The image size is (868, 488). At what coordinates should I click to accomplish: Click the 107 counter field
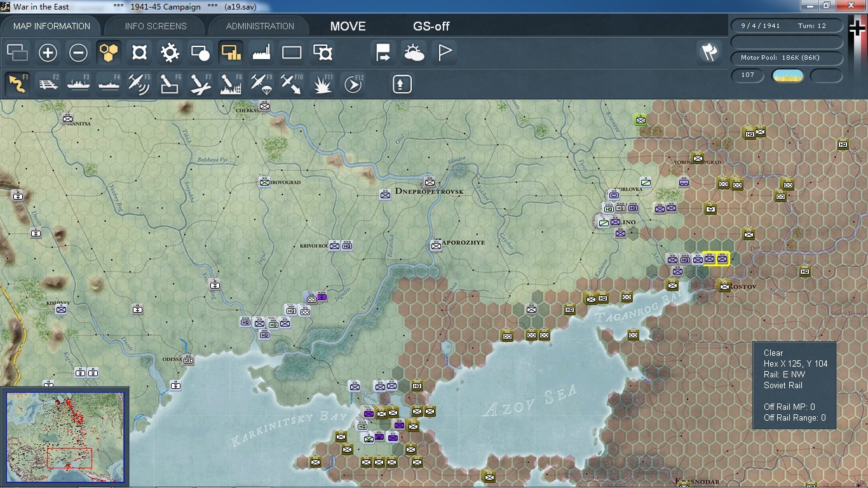tap(748, 75)
